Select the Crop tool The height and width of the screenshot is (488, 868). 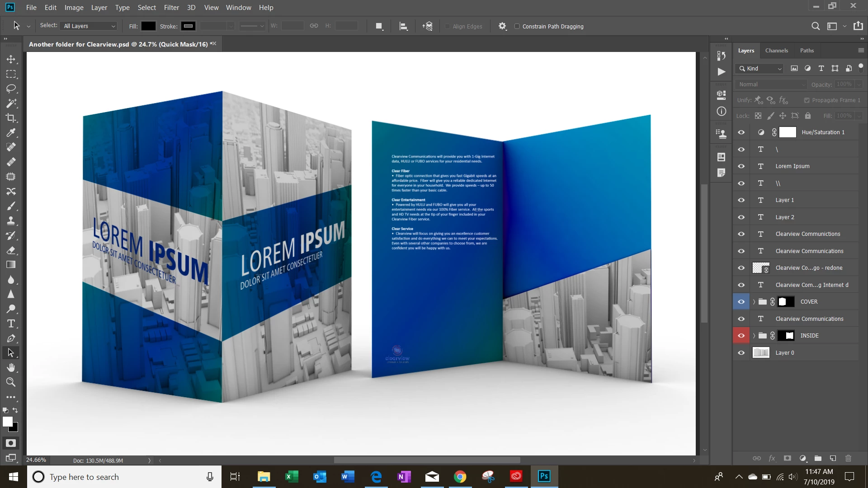coord(11,118)
